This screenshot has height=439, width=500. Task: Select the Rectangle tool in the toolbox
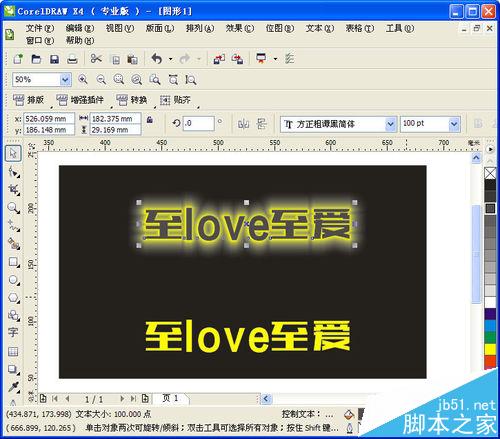coord(14,262)
